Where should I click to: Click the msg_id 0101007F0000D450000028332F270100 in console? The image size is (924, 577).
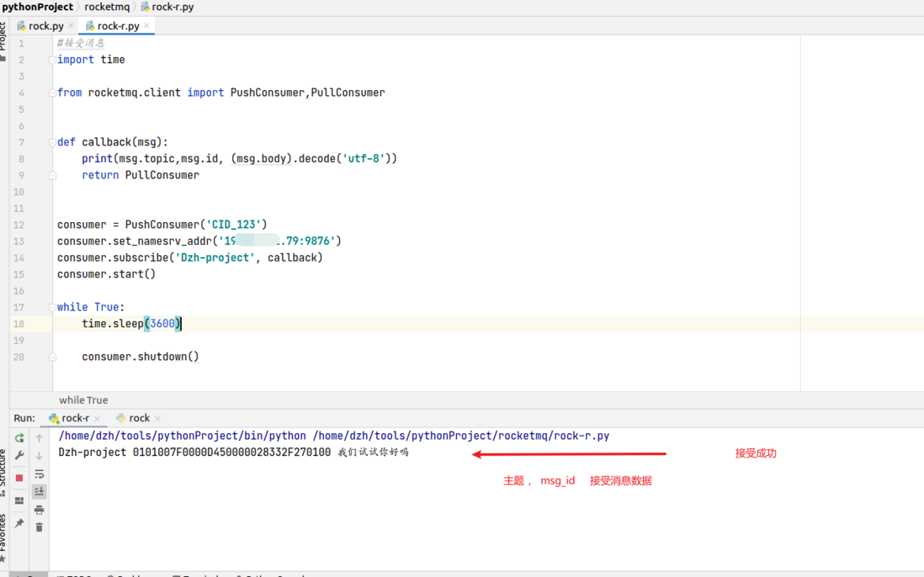pos(231,453)
